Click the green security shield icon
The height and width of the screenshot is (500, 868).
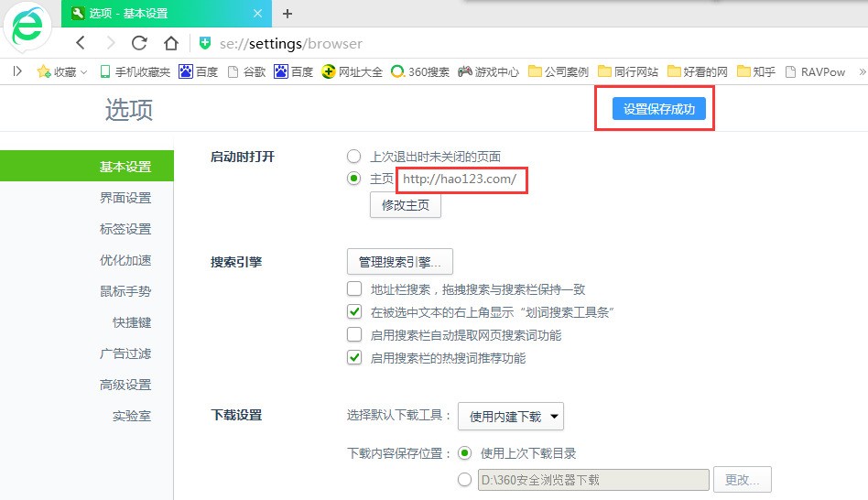(x=205, y=43)
